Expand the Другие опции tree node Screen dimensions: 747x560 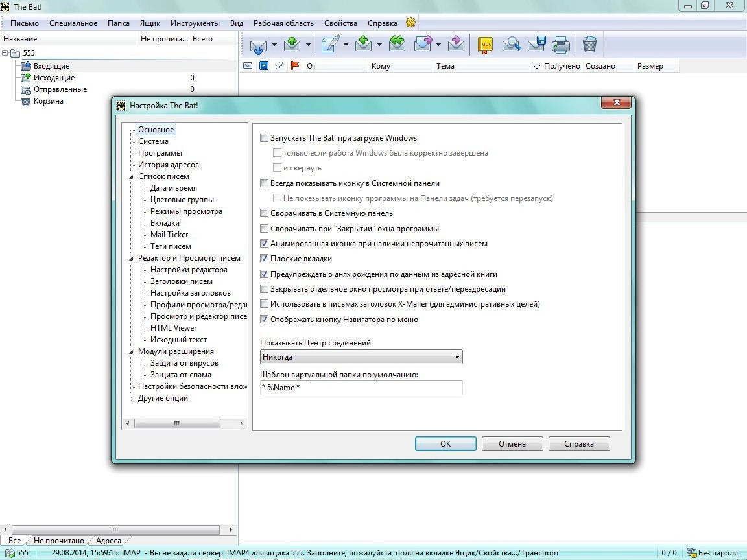pos(132,399)
